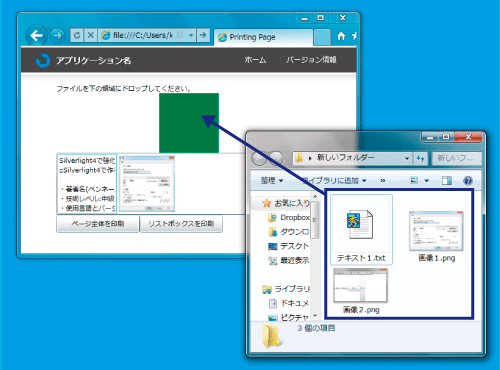Open Explorer help
The height and width of the screenshot is (370, 500).
(468, 181)
